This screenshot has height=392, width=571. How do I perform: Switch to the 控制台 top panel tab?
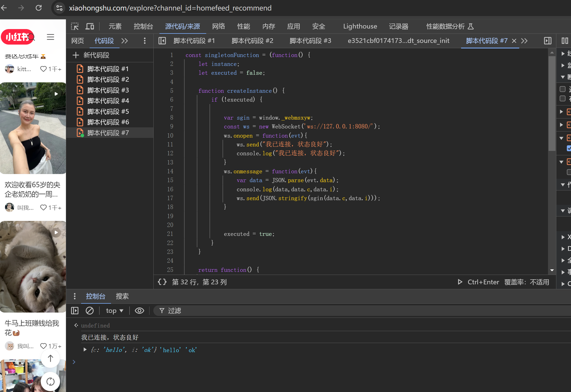(143, 27)
